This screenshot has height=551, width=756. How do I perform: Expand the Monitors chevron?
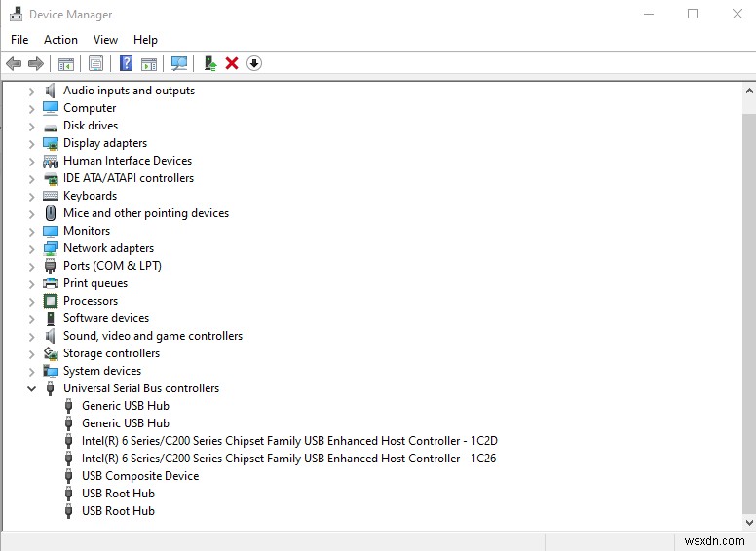[31, 231]
